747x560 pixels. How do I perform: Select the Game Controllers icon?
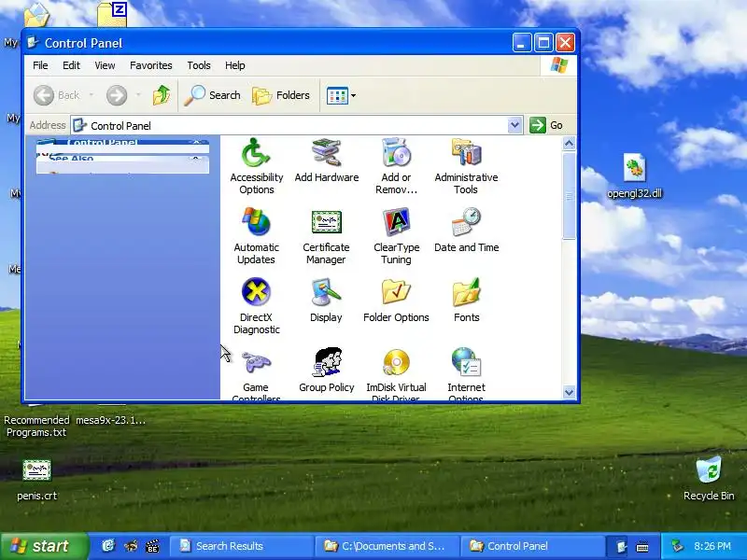pos(256,374)
